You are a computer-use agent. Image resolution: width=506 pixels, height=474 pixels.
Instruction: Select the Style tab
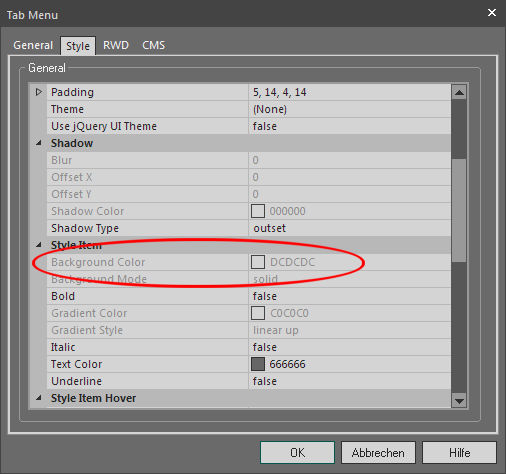click(x=78, y=46)
